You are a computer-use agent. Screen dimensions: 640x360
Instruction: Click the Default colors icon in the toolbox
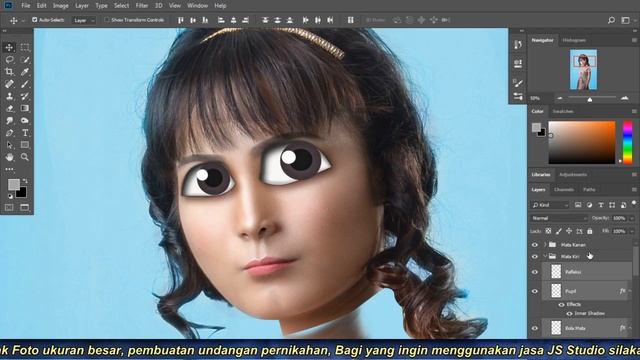point(10,197)
